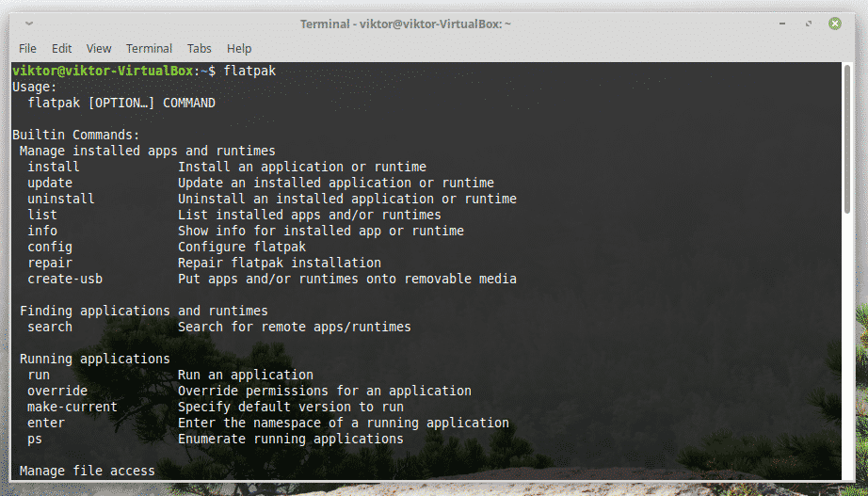This screenshot has height=496, width=868.
Task: Click the 'search' command name
Action: (x=50, y=328)
